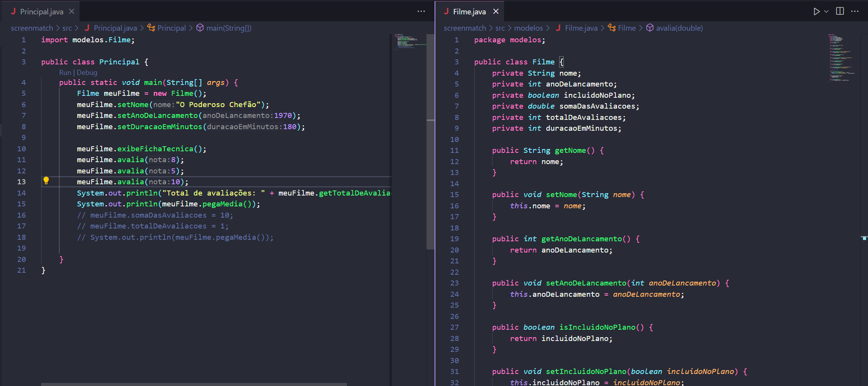Click field 'somaDasAvaliacoes' in Filme.java

coord(597,106)
